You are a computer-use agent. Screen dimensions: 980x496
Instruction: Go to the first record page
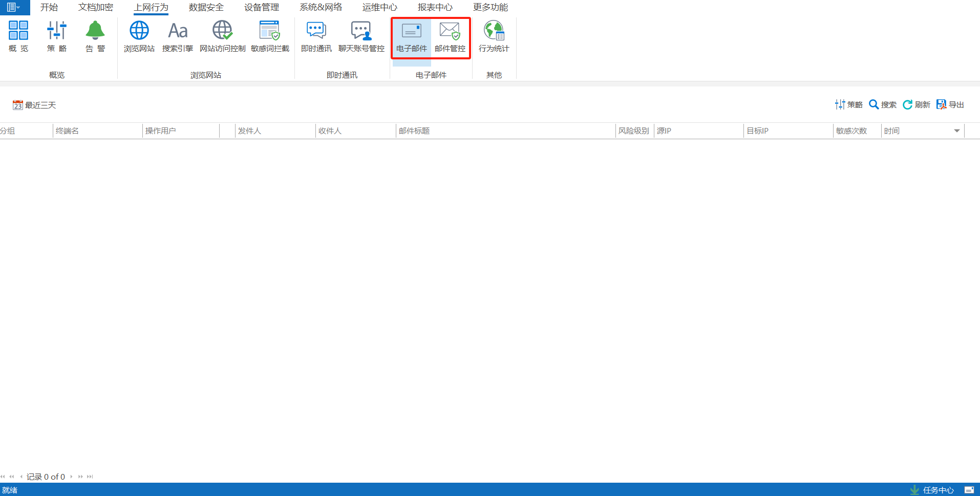[3, 477]
